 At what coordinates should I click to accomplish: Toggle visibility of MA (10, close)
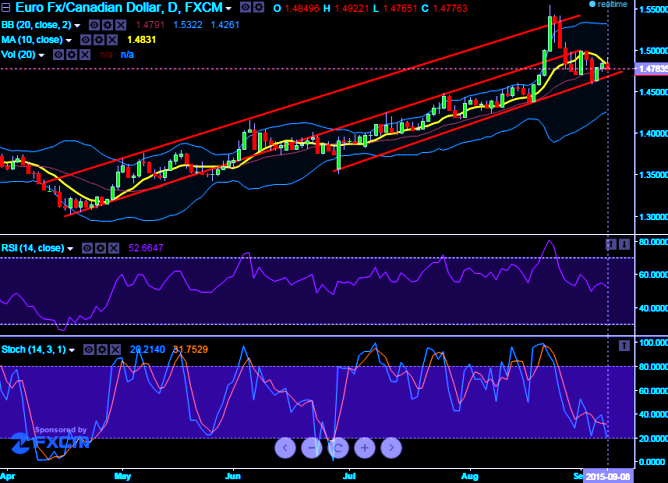[x=86, y=40]
